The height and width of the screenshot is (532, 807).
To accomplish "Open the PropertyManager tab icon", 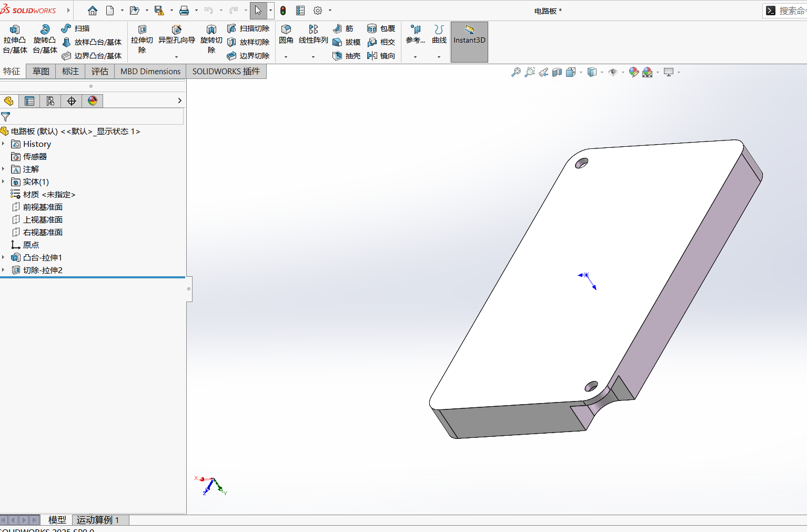I will point(29,101).
